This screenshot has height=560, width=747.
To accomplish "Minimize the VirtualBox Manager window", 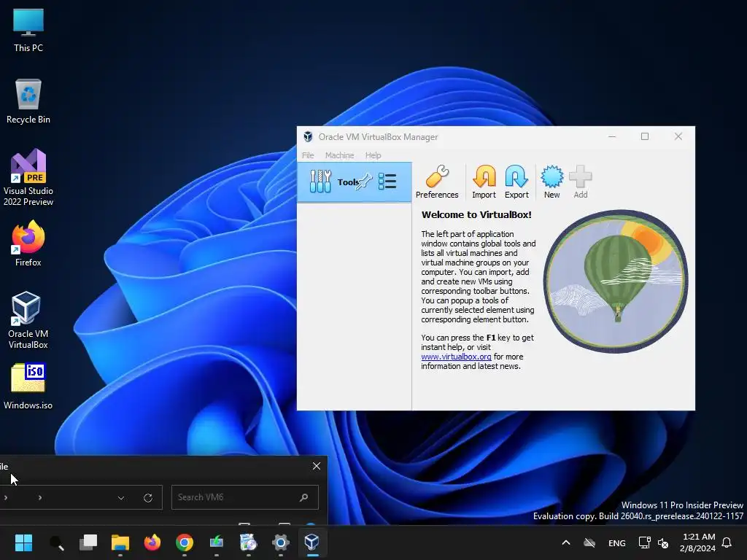I will pos(612,136).
